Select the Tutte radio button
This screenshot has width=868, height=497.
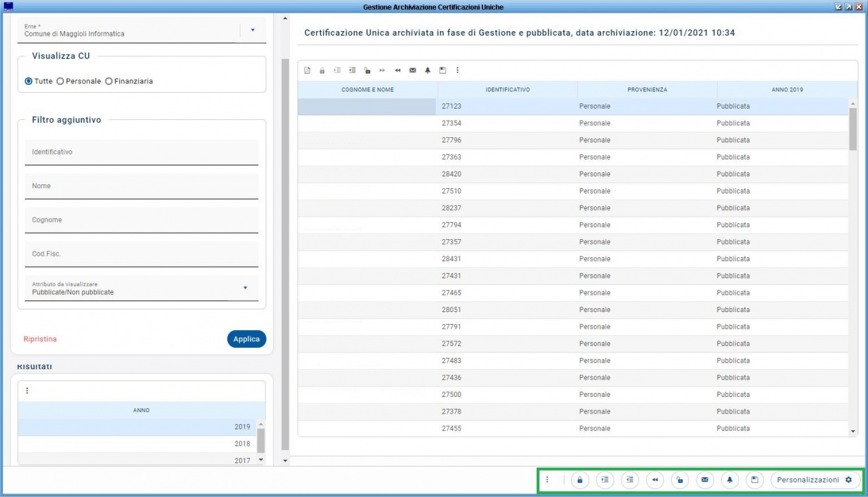[x=28, y=82]
